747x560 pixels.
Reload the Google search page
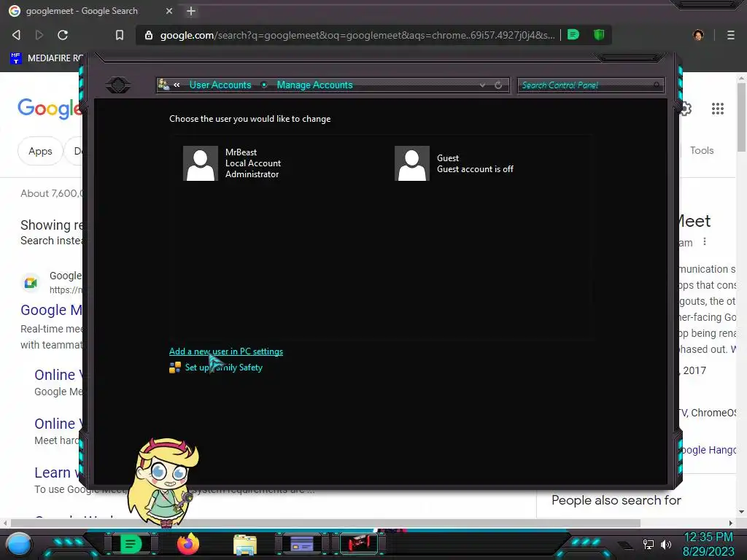(63, 35)
